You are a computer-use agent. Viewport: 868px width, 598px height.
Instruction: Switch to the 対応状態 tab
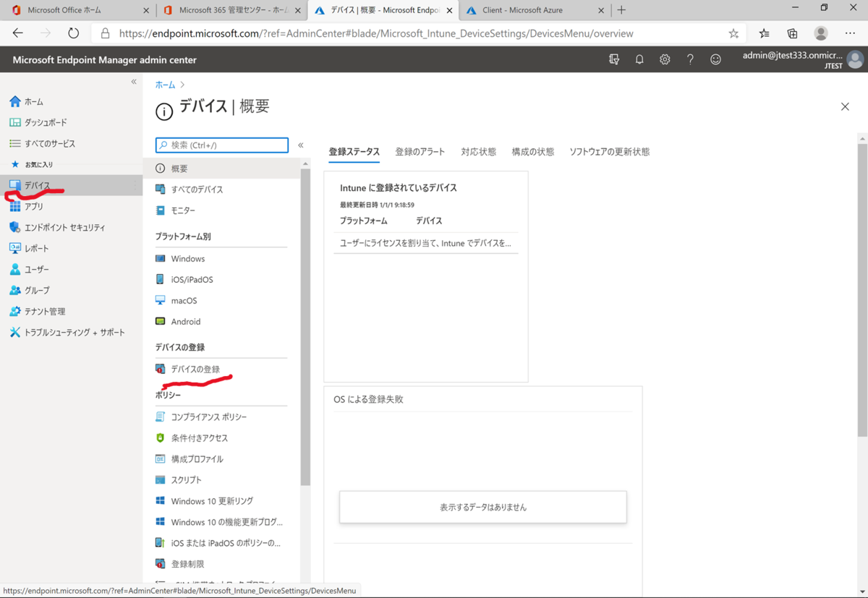(x=479, y=152)
